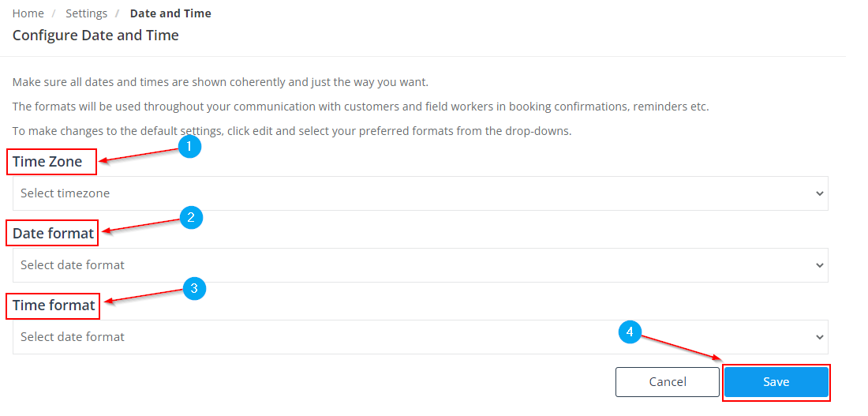
Task: Click the numbered badge 4 annotation
Action: [x=629, y=333]
